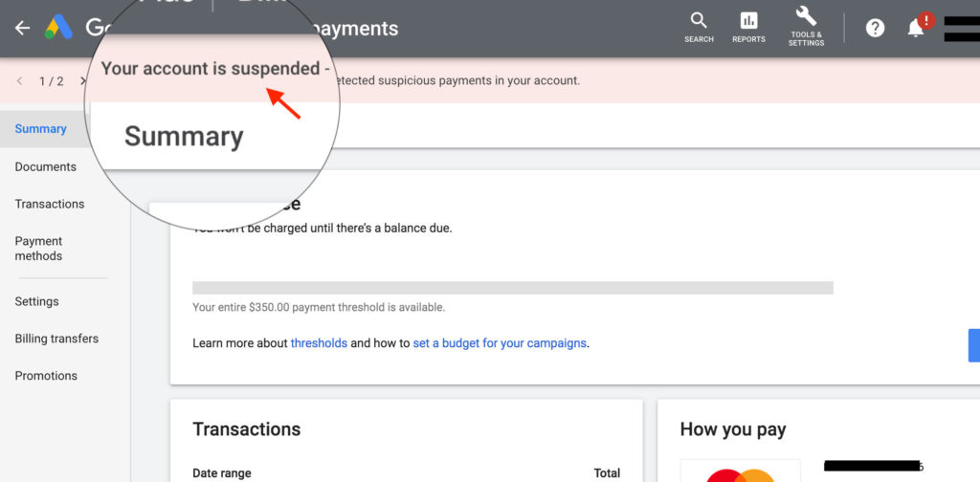This screenshot has width=980, height=482.
Task: Click the back arrow in header
Action: 23,28
